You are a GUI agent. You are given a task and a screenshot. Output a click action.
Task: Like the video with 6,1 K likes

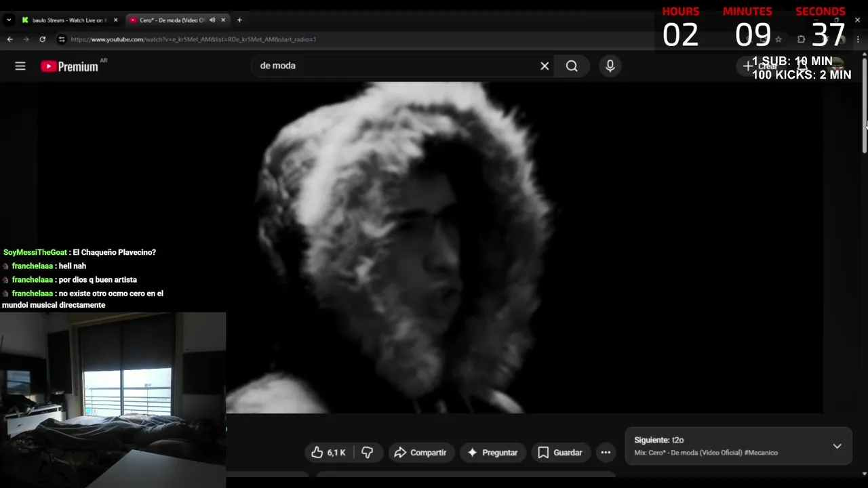pos(329,452)
